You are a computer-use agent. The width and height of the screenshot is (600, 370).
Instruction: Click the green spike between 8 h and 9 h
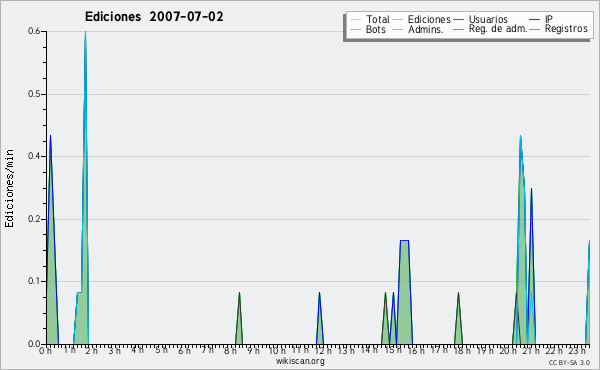point(239,318)
